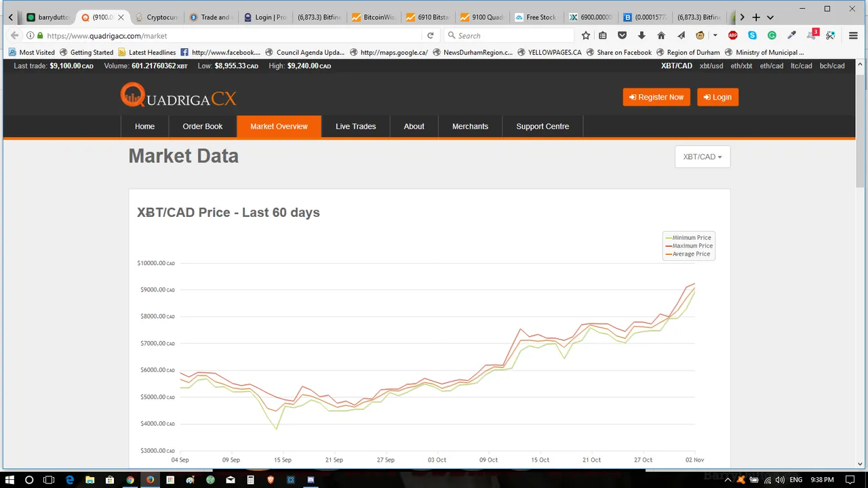This screenshot has width=868, height=488.
Task: Open the Latest Headlines bookmark
Action: pyautogui.click(x=146, y=52)
